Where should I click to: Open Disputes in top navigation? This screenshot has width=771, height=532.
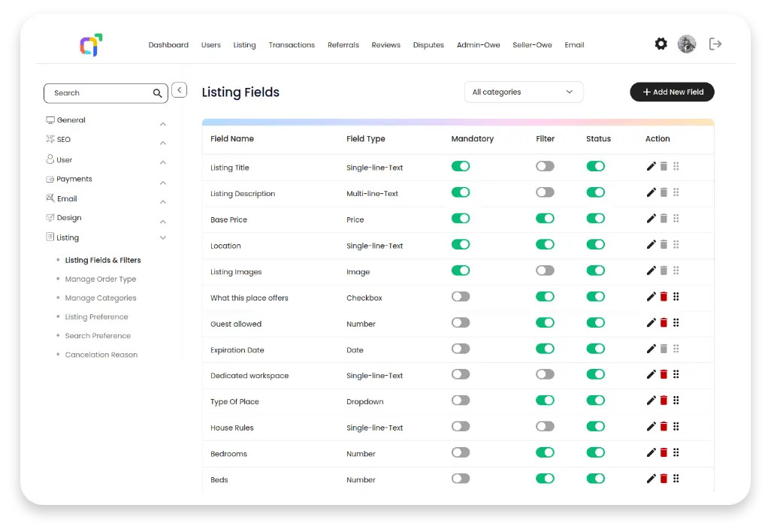pos(428,45)
